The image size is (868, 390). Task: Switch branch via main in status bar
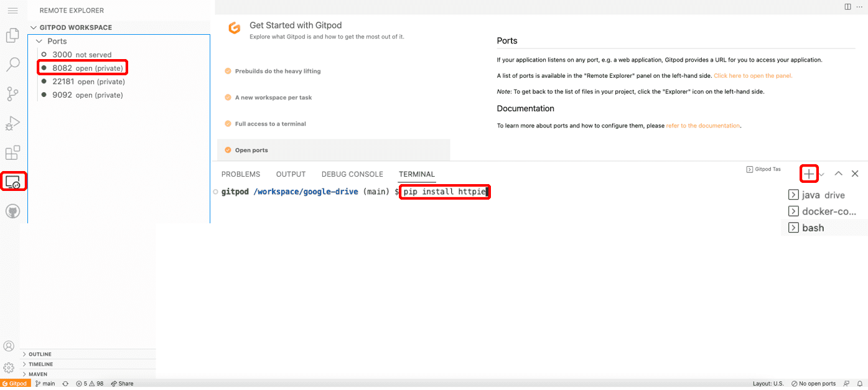(45, 384)
